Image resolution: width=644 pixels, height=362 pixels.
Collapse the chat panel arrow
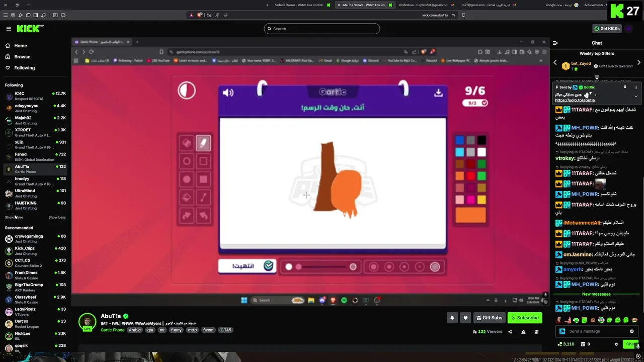pos(556,43)
